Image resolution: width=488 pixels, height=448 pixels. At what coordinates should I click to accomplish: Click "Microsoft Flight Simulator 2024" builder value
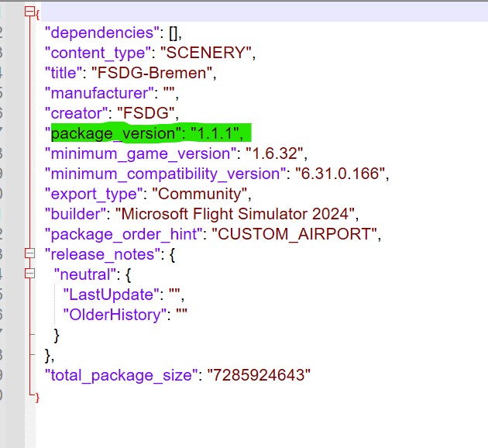point(240,213)
